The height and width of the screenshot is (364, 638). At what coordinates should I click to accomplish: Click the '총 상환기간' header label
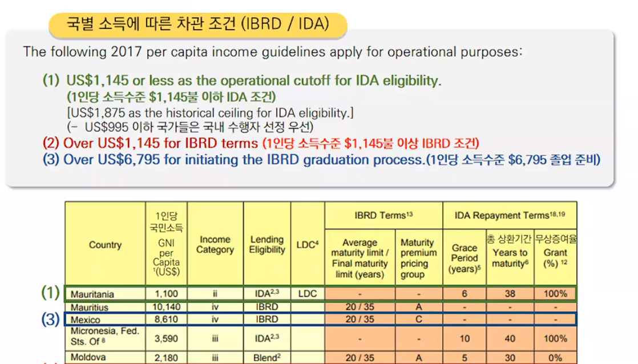510,238
